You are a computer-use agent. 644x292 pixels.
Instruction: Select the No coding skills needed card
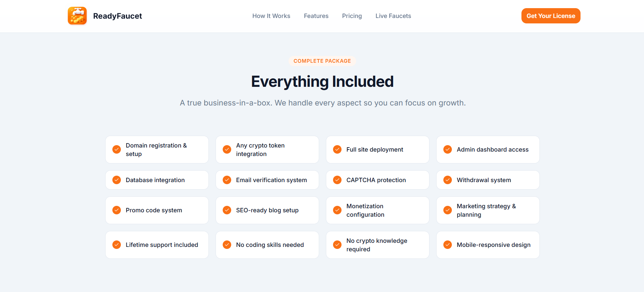point(267,245)
